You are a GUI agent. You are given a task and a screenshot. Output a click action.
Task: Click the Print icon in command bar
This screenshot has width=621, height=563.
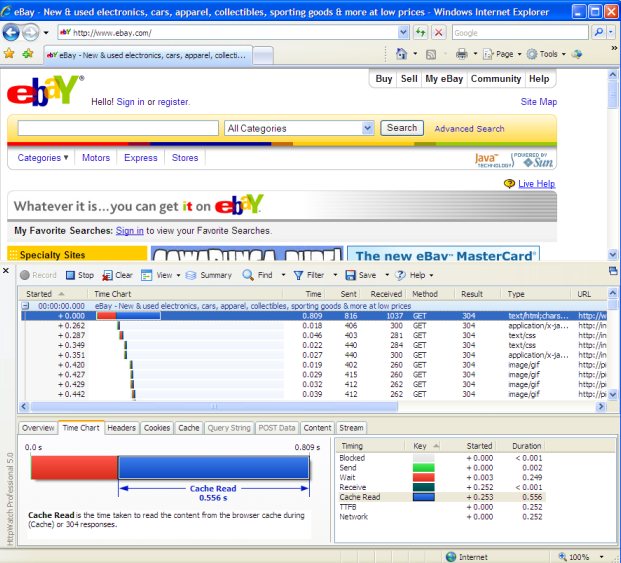(461, 54)
